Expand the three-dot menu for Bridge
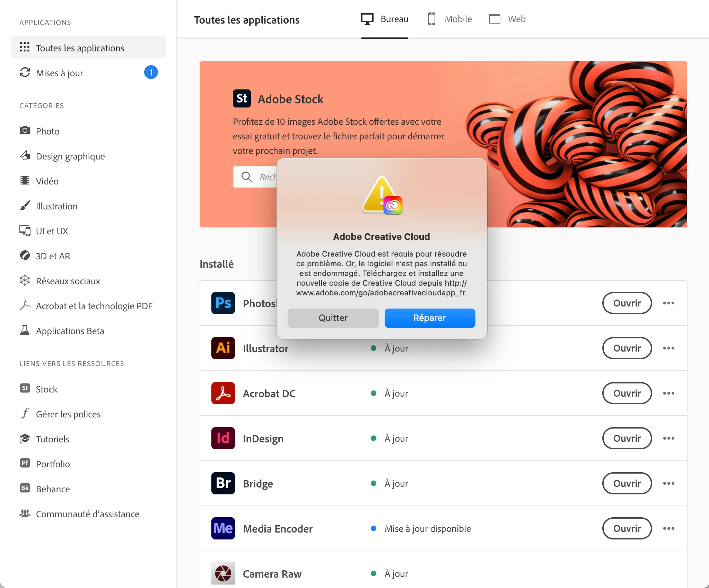The image size is (709, 588). (668, 483)
